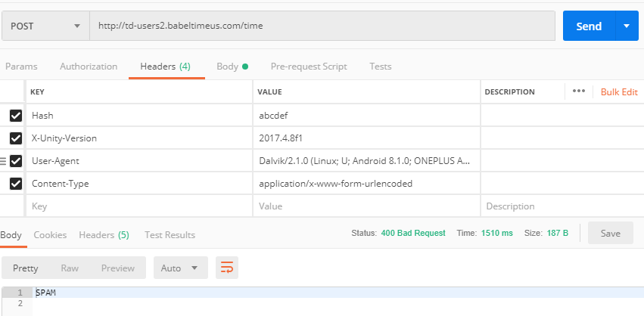Click the request URL input field
The width and height of the screenshot is (644, 316).
pos(322,26)
